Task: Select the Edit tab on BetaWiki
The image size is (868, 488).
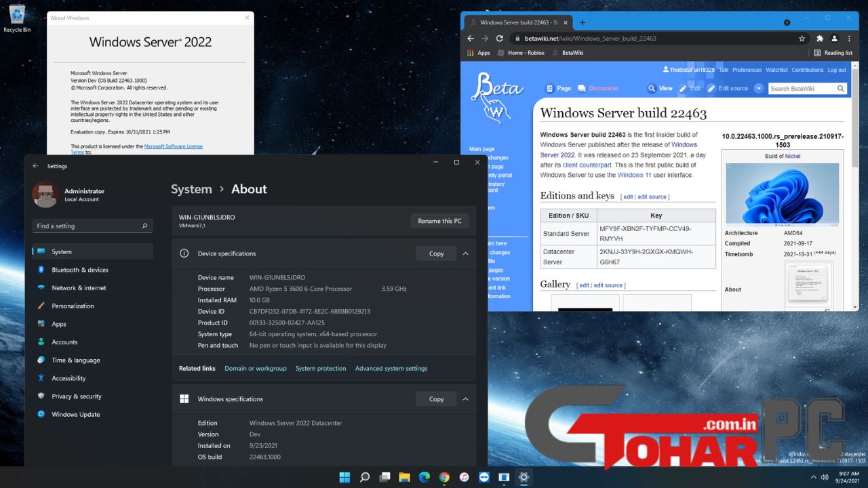Action: (690, 88)
